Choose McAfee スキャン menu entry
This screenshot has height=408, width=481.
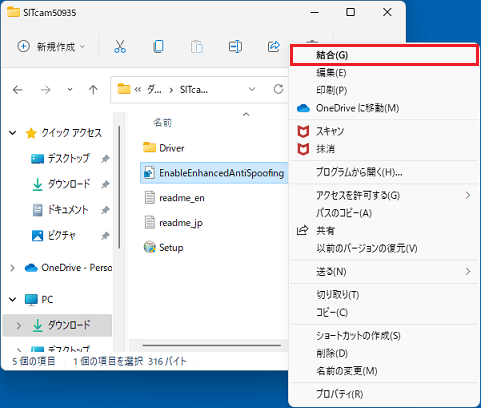(384, 131)
